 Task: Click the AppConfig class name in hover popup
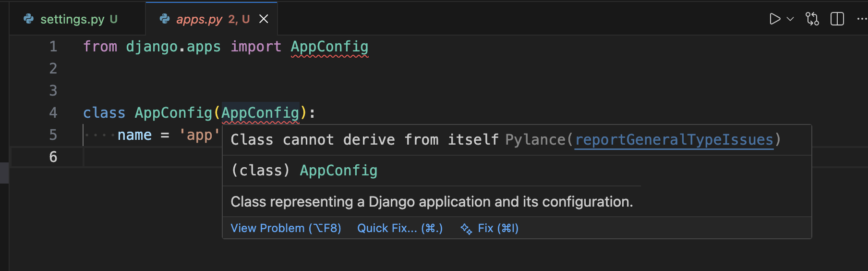pos(338,171)
